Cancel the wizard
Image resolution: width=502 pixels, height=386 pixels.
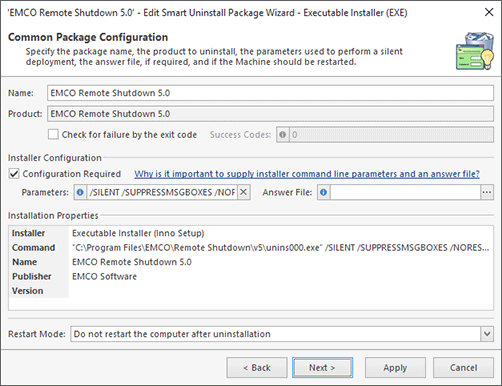point(463,368)
